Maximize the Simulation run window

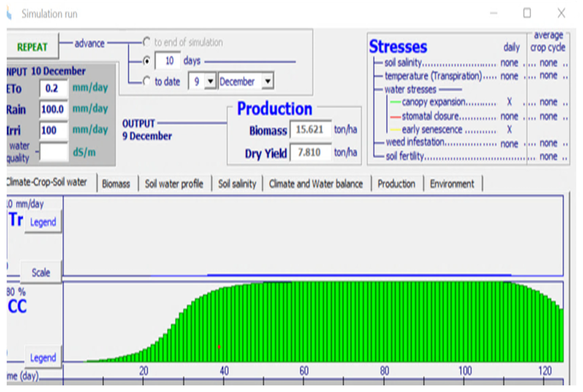(x=527, y=13)
